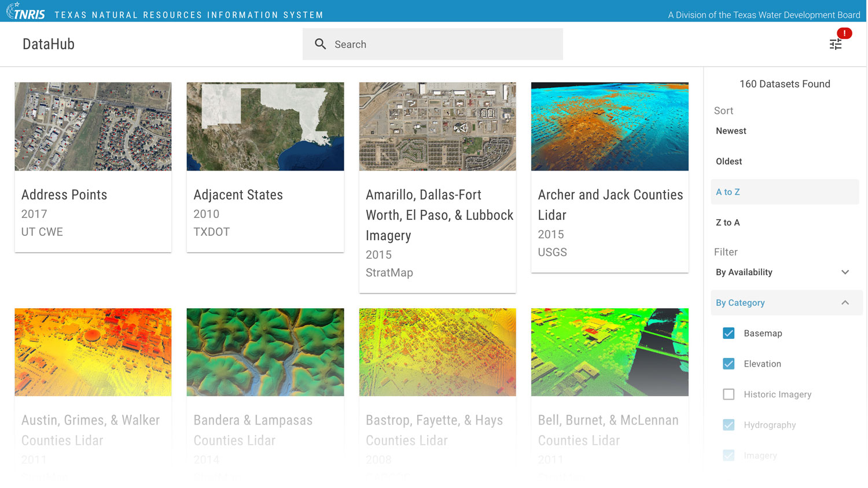The image size is (868, 488).
Task: Click the Adjacent States title
Action: point(238,195)
